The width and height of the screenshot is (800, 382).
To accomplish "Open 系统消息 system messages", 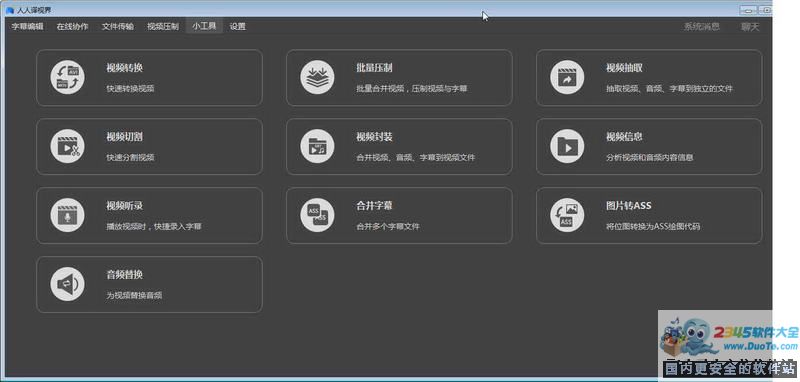I will tap(702, 27).
